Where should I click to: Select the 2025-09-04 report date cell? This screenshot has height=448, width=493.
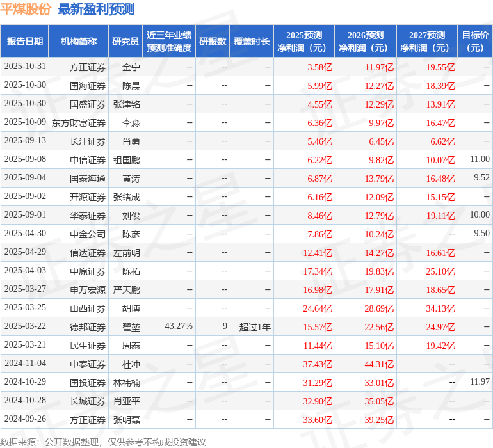pos(25,178)
